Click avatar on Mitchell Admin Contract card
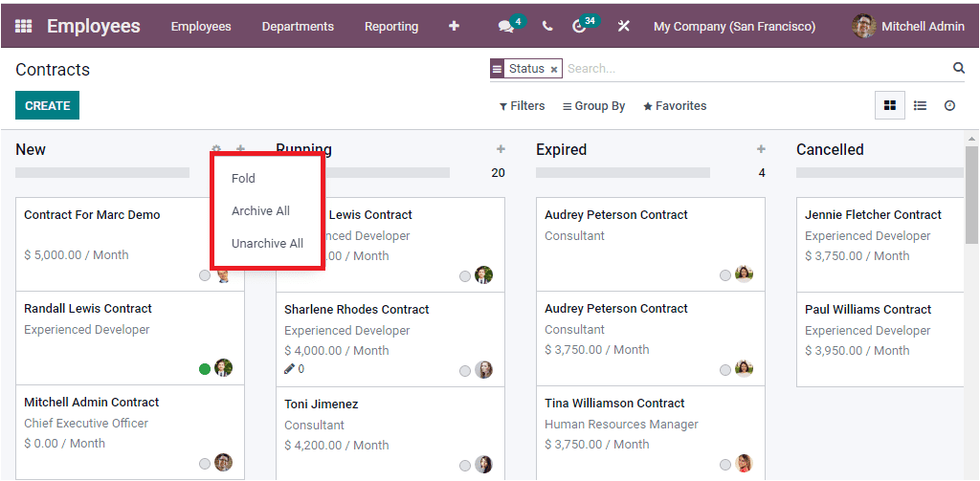Viewport: 980px width, 481px height. pos(223,463)
